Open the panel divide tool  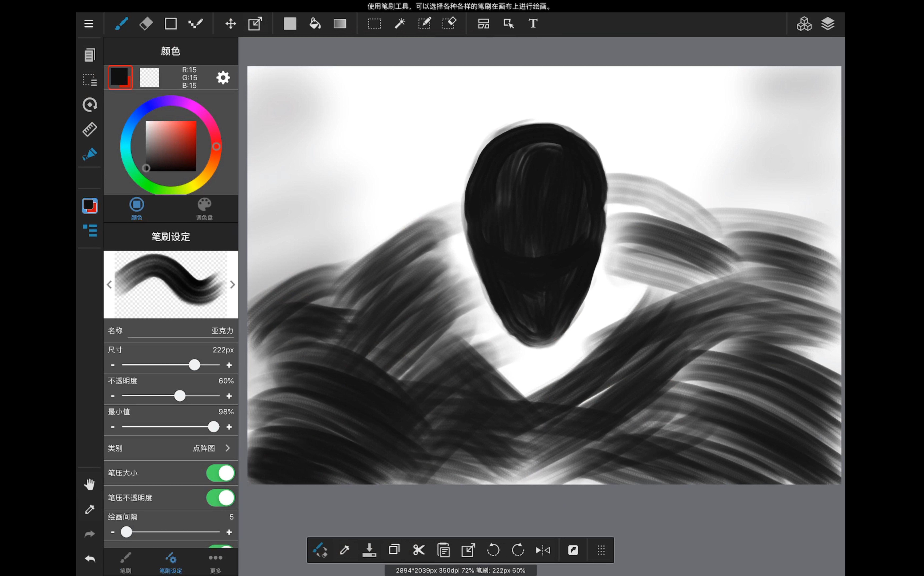pos(484,24)
